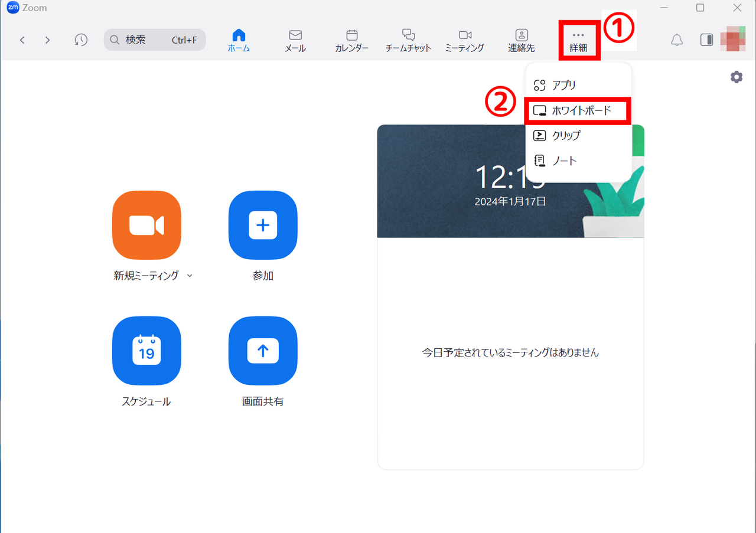The height and width of the screenshot is (533, 756).
Task: Toggle the side panel icon
Action: coord(706,40)
